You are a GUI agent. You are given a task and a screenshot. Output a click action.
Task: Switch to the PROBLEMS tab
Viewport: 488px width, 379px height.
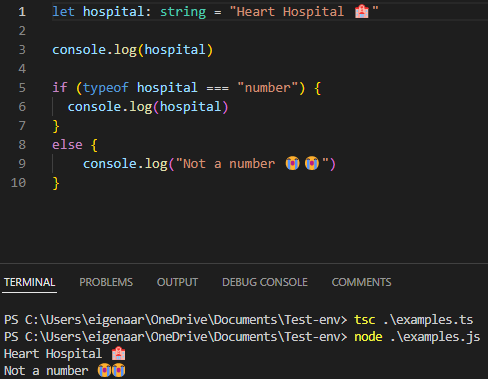click(106, 282)
